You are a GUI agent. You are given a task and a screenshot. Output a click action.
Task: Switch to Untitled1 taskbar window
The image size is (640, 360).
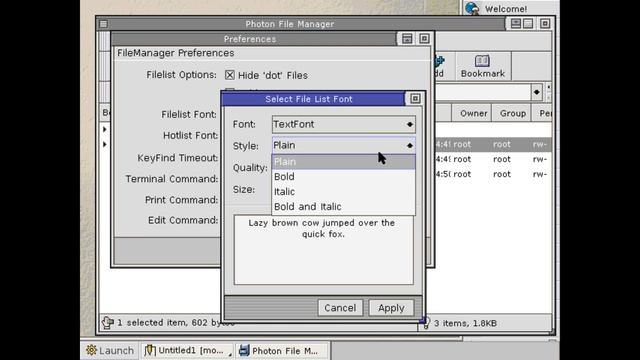187,350
